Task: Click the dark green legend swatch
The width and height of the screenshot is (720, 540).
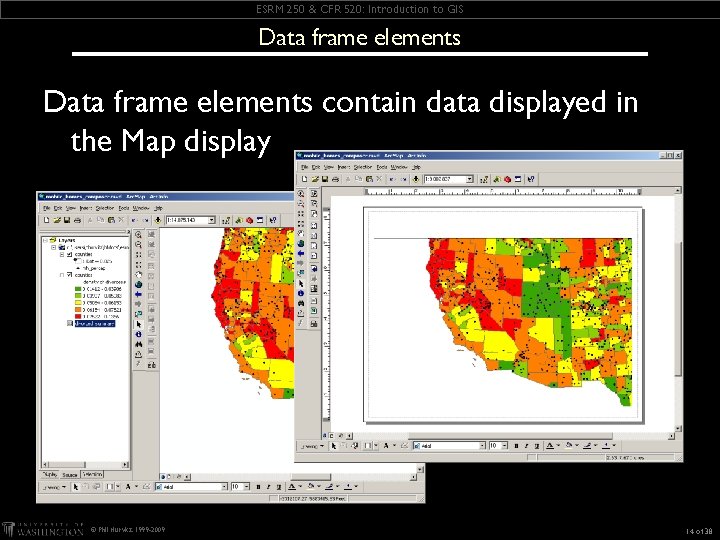Action: point(78,289)
